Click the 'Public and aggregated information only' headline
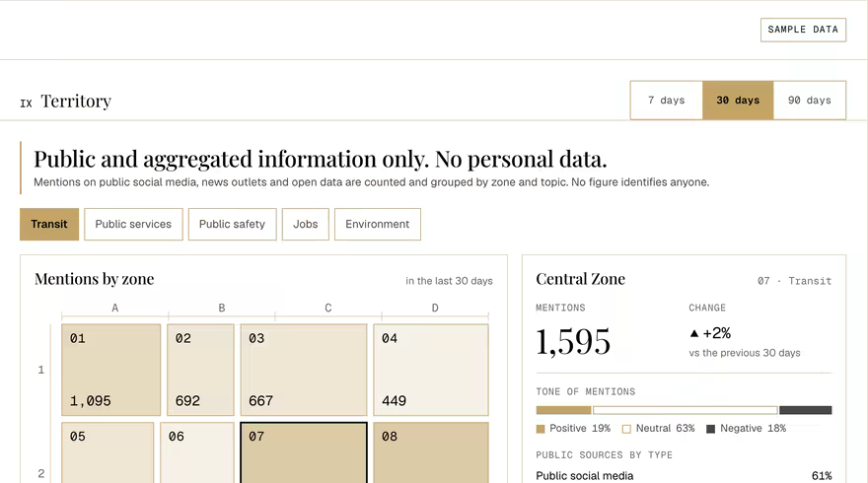 [x=320, y=160]
